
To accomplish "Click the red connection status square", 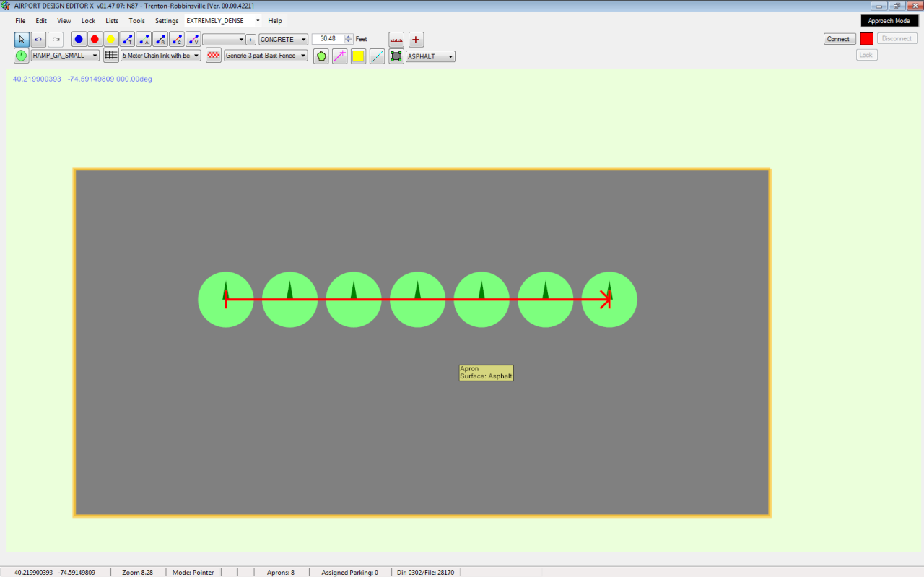I will pyautogui.click(x=866, y=39).
